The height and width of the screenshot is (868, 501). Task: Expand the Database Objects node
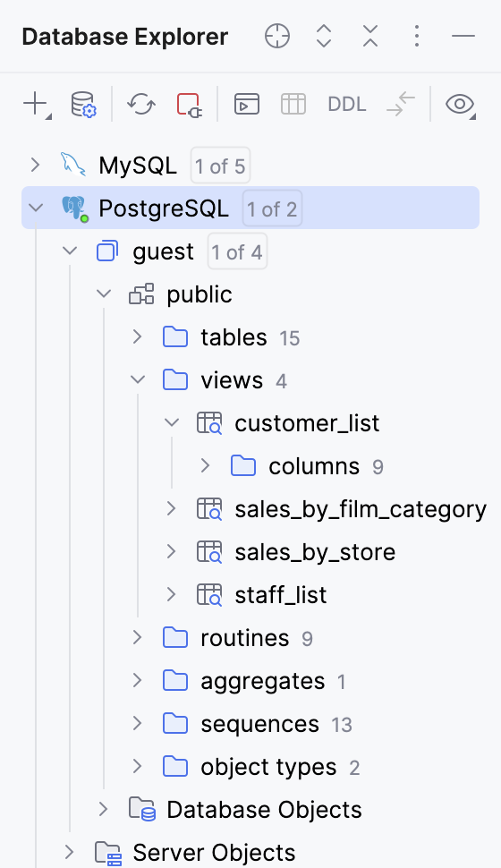coord(104,809)
